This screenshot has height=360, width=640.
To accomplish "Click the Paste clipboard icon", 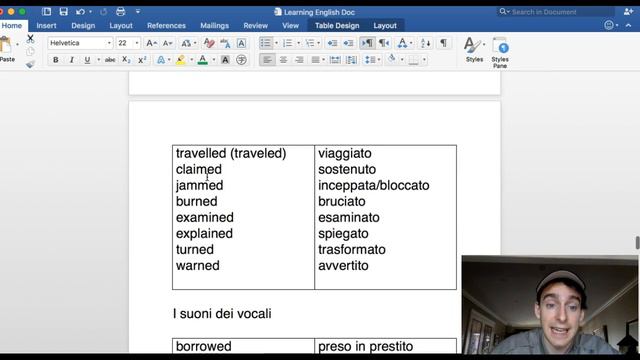I will (x=6, y=44).
